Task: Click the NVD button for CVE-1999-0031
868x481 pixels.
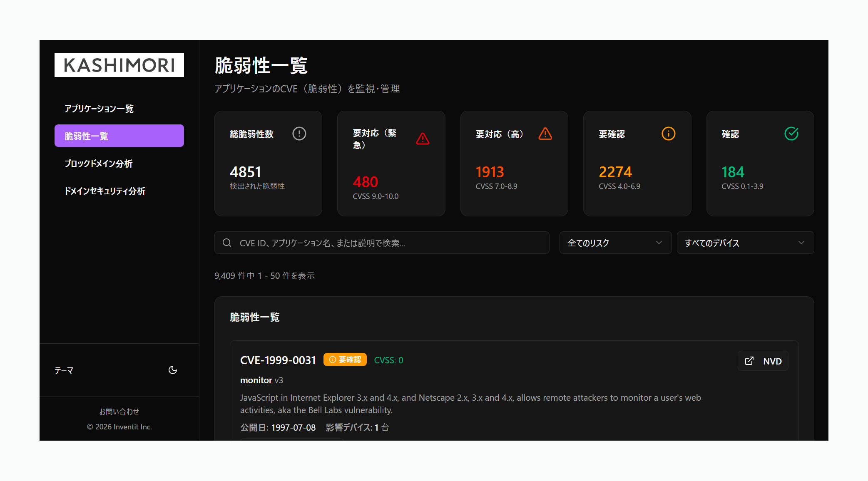Action: tap(763, 361)
